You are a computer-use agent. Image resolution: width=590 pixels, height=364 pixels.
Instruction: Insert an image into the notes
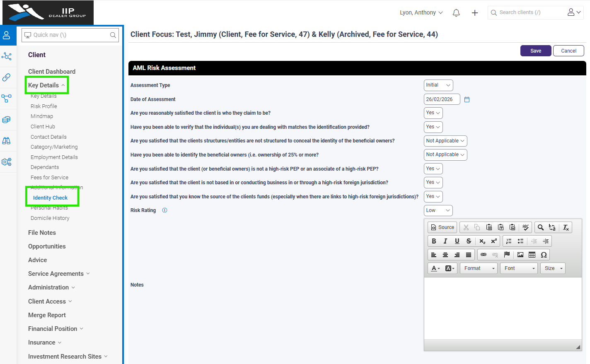pos(520,255)
